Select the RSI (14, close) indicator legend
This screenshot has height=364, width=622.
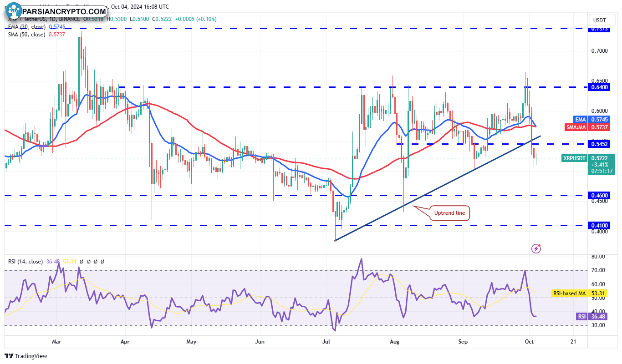coord(25,262)
